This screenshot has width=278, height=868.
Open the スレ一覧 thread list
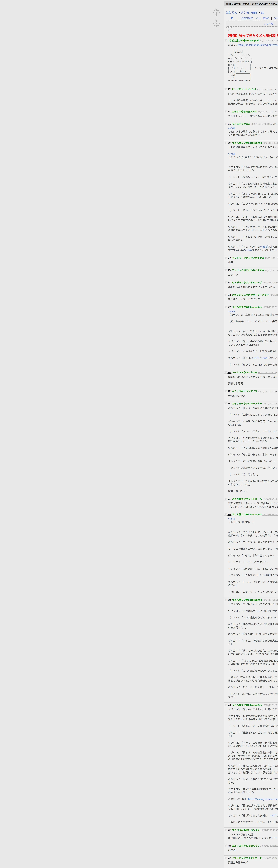coord(269,24)
